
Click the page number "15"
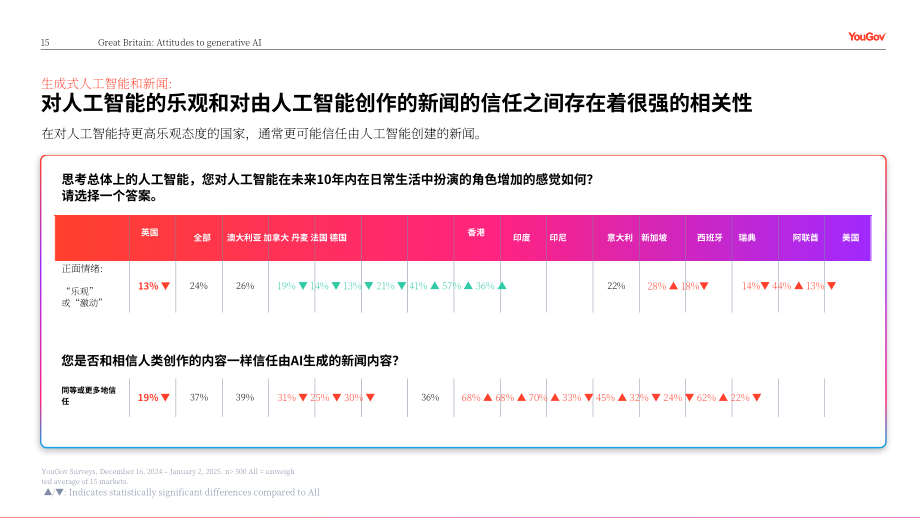(45, 42)
